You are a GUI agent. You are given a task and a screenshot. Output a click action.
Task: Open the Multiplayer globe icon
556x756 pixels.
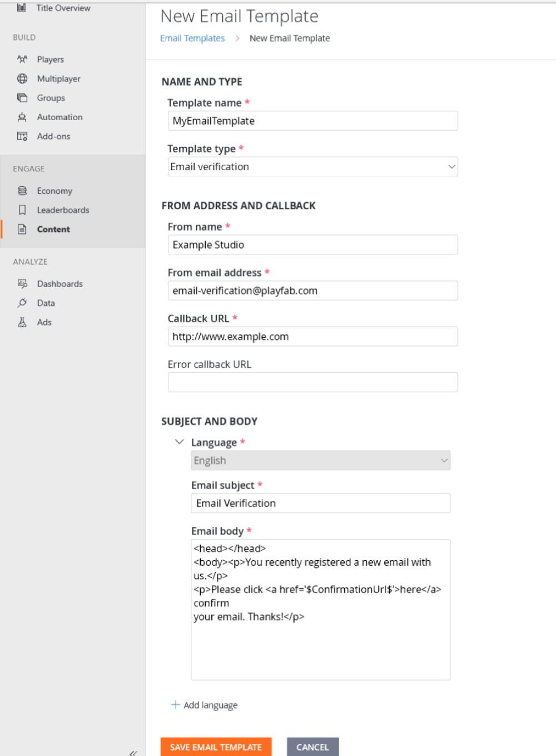pyautogui.click(x=22, y=78)
